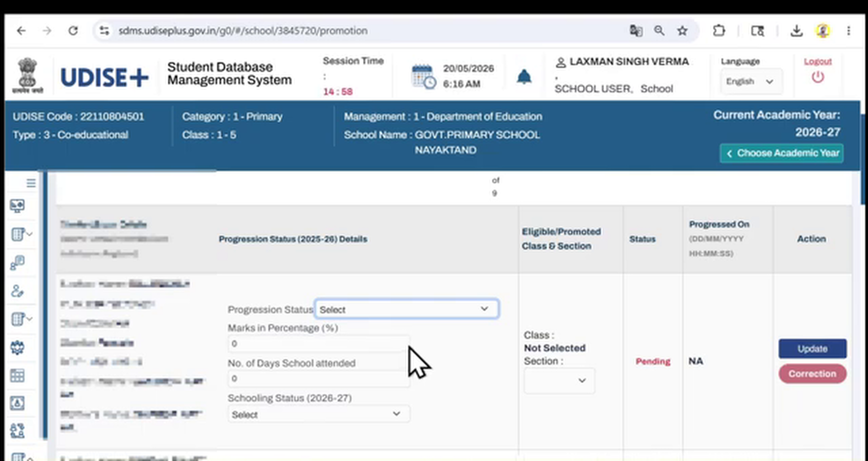This screenshot has height=461, width=868.
Task: Open the dashboard monitor icon in sidebar
Action: [x=17, y=206]
